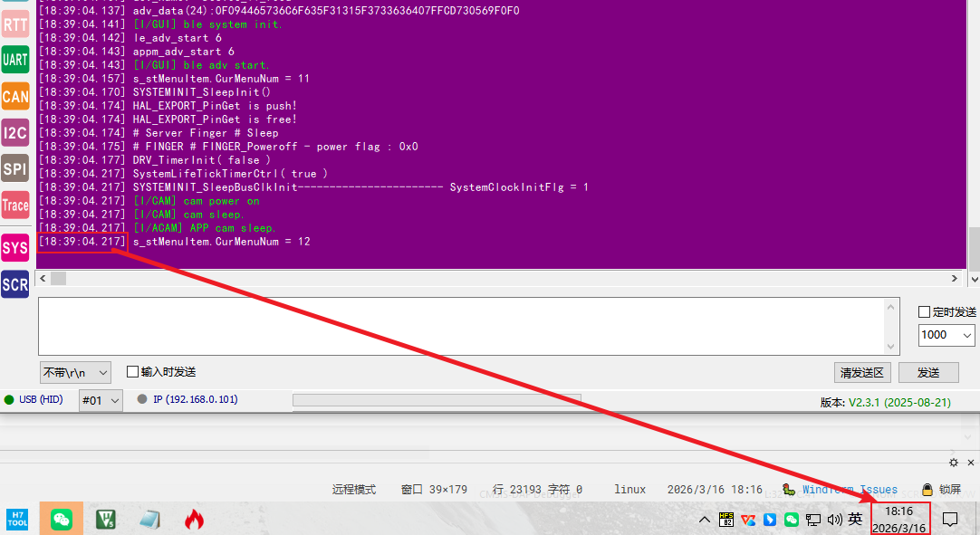The image size is (980, 535).
Task: Click inside the send text input area
Action: (x=462, y=326)
